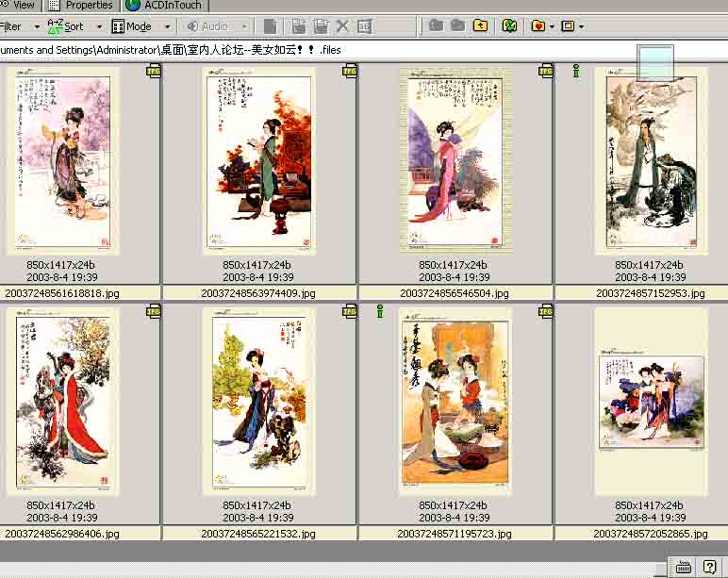Click JPG badge on 2003724856546504.jpg
Screen dimensions: 728x578
546,71
